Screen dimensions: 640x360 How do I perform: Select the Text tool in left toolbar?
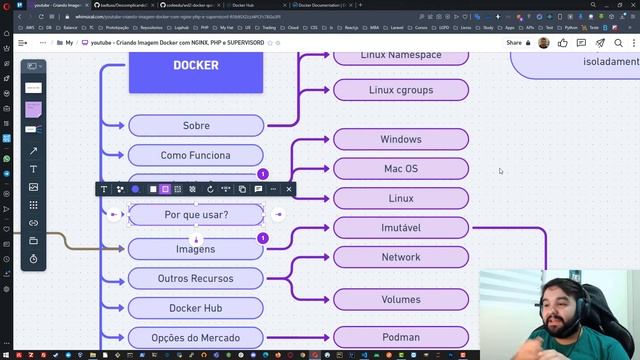(33, 169)
